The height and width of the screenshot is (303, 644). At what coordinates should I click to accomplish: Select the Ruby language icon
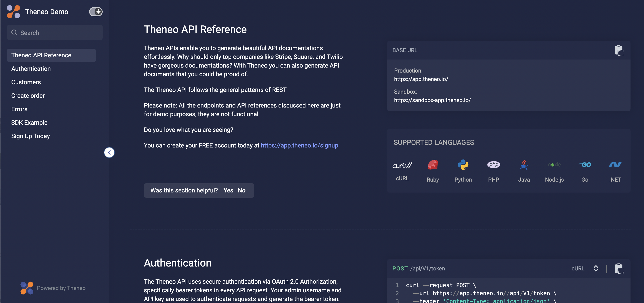click(x=432, y=165)
